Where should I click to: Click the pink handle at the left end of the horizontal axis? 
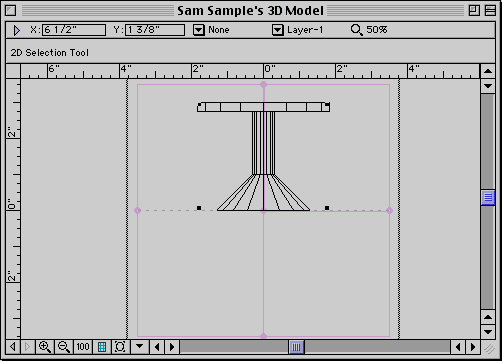pyautogui.click(x=137, y=210)
